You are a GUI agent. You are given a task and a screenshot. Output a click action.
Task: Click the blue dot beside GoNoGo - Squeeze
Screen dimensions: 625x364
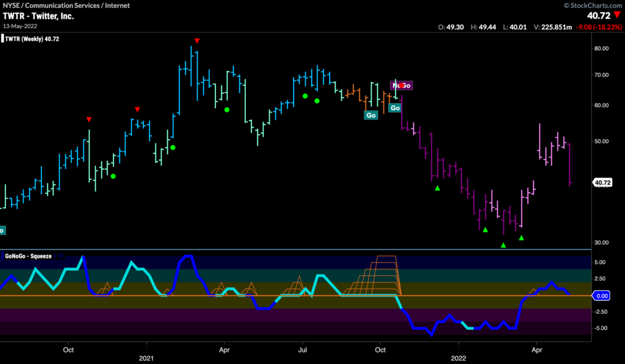[2, 255]
